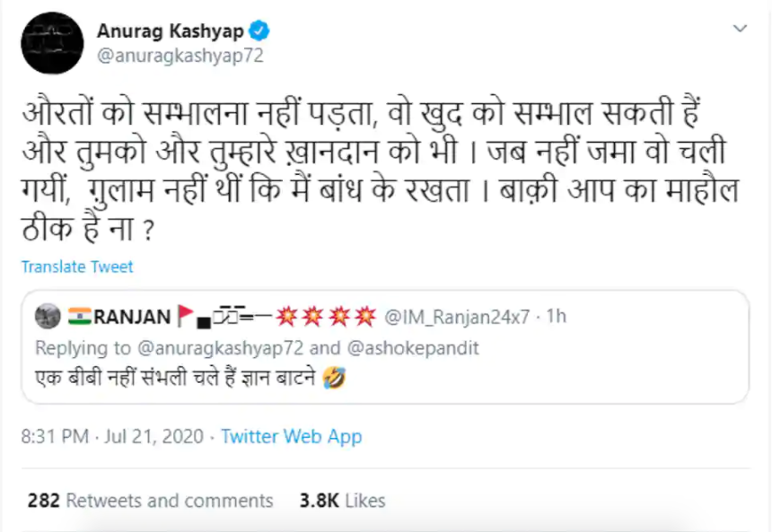
Task: Click the blue verified badge
Action: (x=259, y=31)
